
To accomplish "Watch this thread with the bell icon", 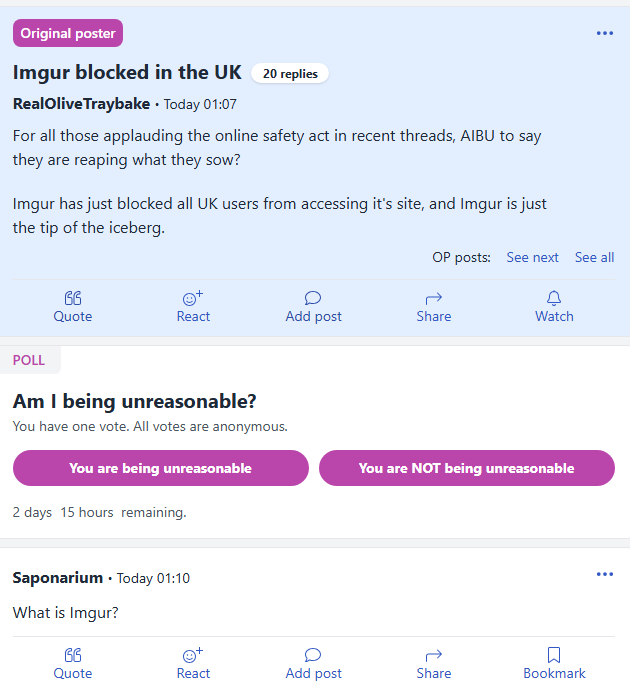I will point(554,306).
